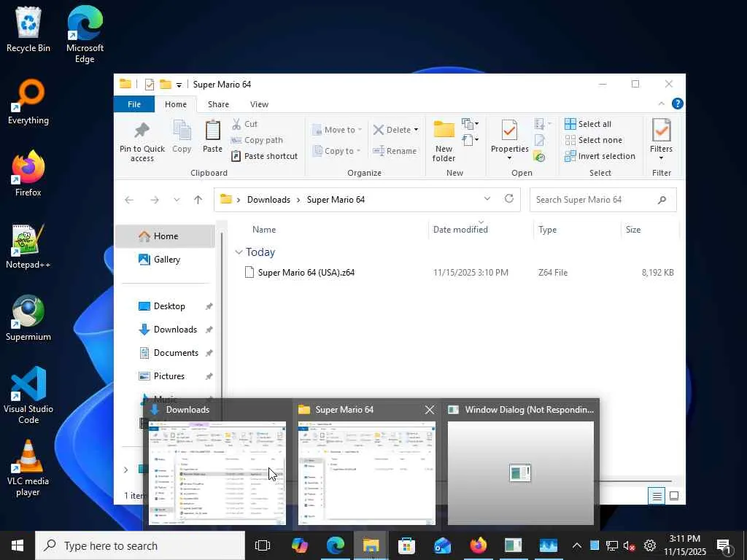The height and width of the screenshot is (560, 747).
Task: Select VLC media player desktop icon
Action: [28, 467]
